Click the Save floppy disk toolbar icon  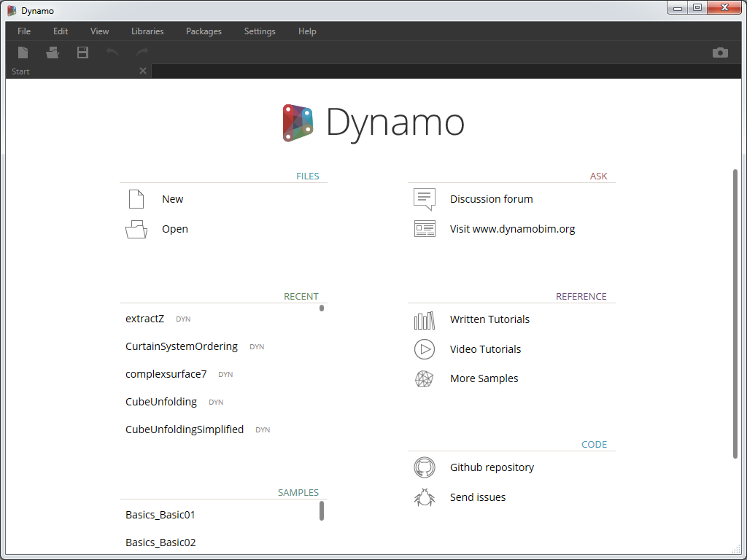[82, 52]
